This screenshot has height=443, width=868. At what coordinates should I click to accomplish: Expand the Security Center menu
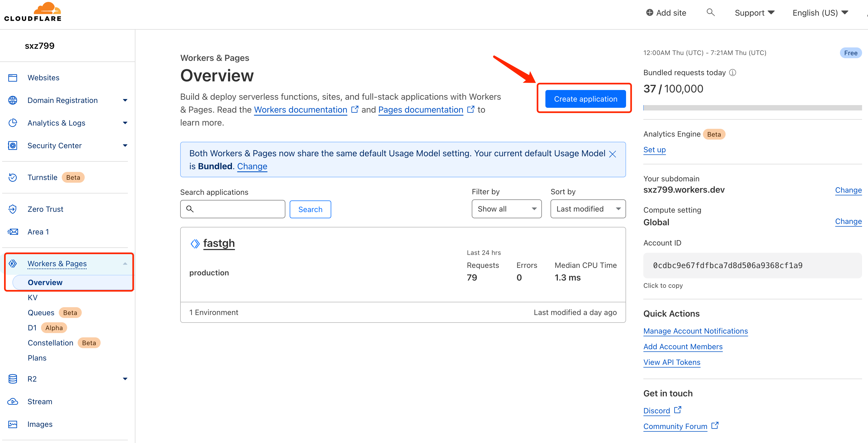pos(125,146)
